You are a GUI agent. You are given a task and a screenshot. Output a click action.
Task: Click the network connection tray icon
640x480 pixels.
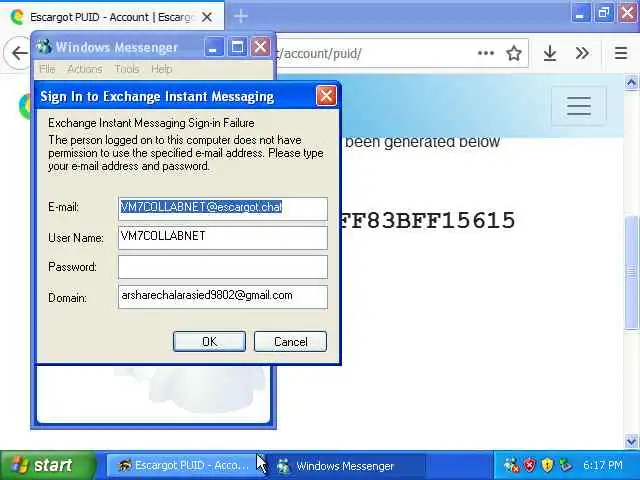565,465
